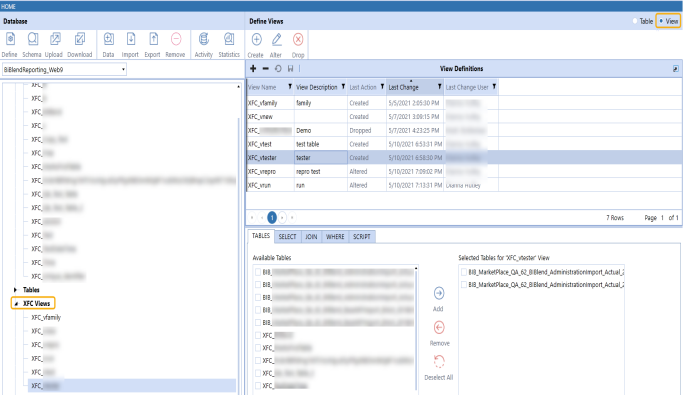This screenshot has width=683, height=395.
Task: Switch to the WHERE tab
Action: point(335,237)
